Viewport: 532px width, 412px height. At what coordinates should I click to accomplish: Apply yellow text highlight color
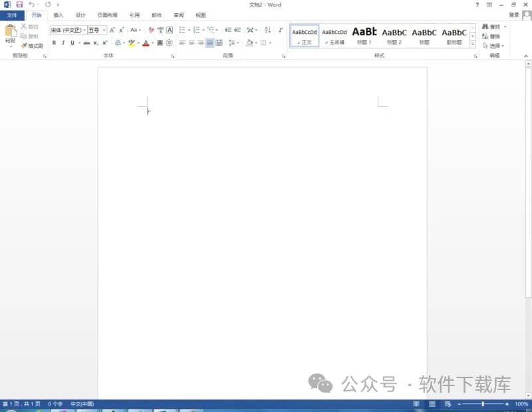pos(132,43)
